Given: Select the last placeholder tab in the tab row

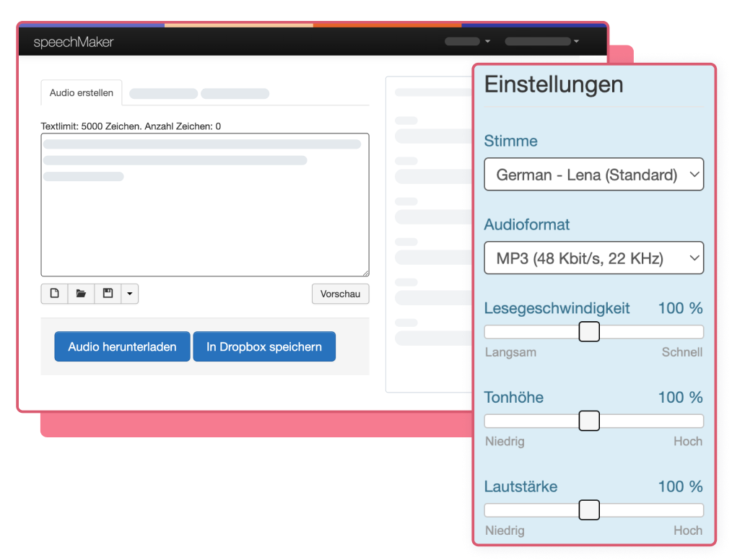Looking at the screenshot, I should (x=235, y=94).
